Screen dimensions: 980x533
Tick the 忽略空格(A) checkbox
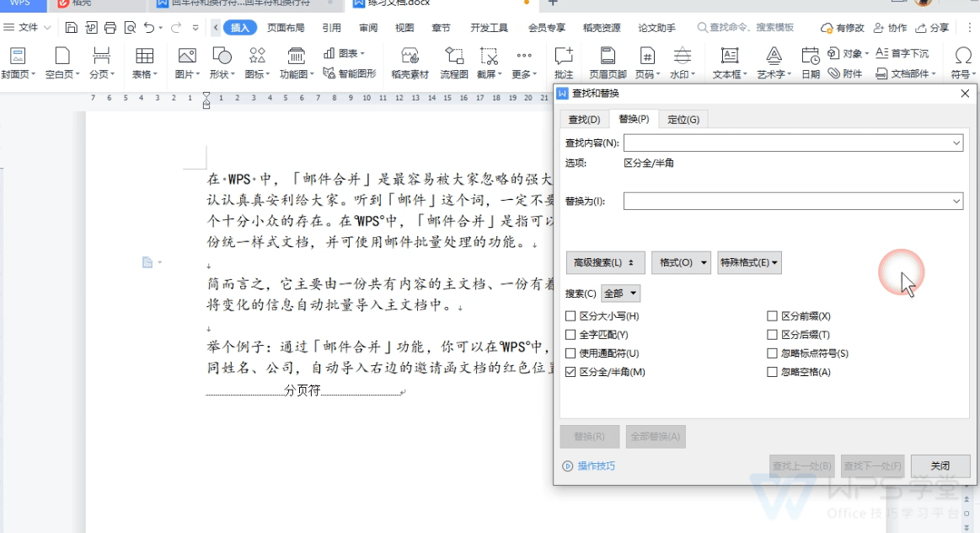coord(772,372)
